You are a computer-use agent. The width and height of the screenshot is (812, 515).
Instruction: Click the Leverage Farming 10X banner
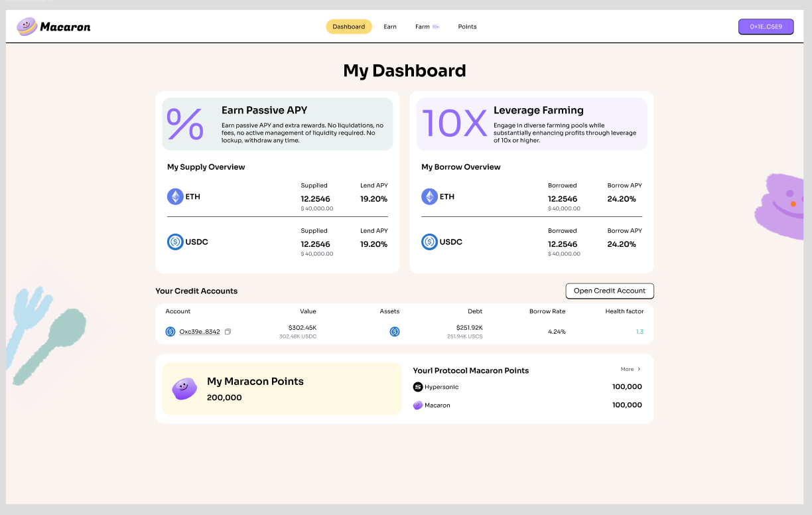click(531, 124)
